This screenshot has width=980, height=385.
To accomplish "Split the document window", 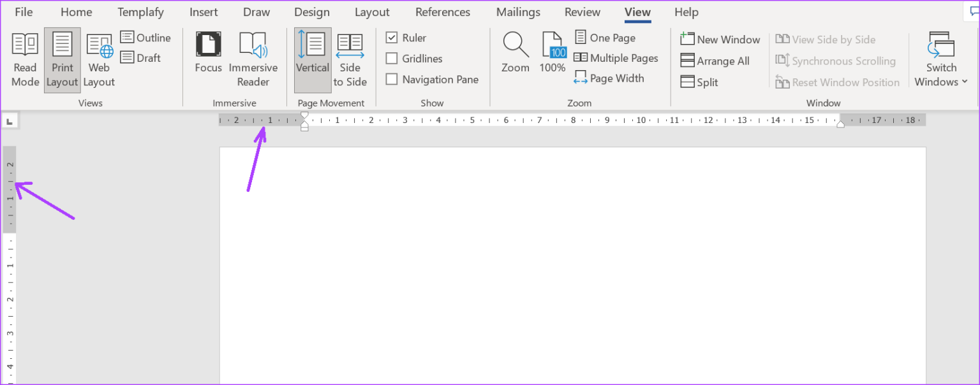I will 699,82.
